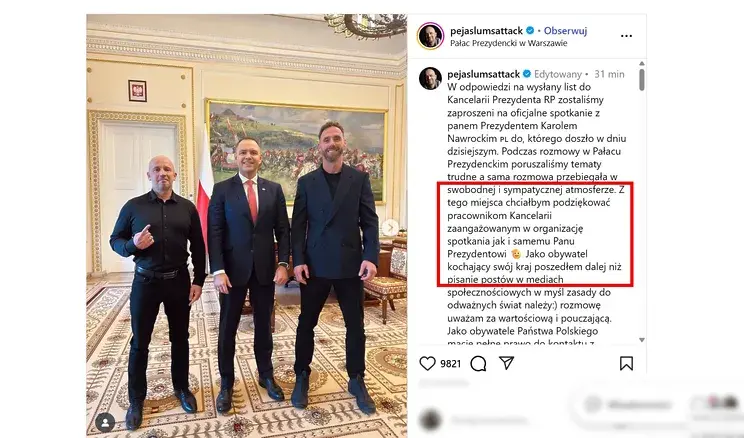Image resolution: width=744 pixels, height=438 pixels.
Task: Show tagged people icon on photo
Action: click(x=105, y=422)
